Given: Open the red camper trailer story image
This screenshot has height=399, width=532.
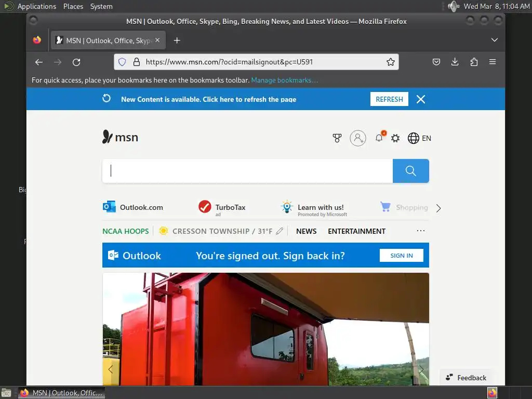Looking at the screenshot, I should (x=265, y=329).
